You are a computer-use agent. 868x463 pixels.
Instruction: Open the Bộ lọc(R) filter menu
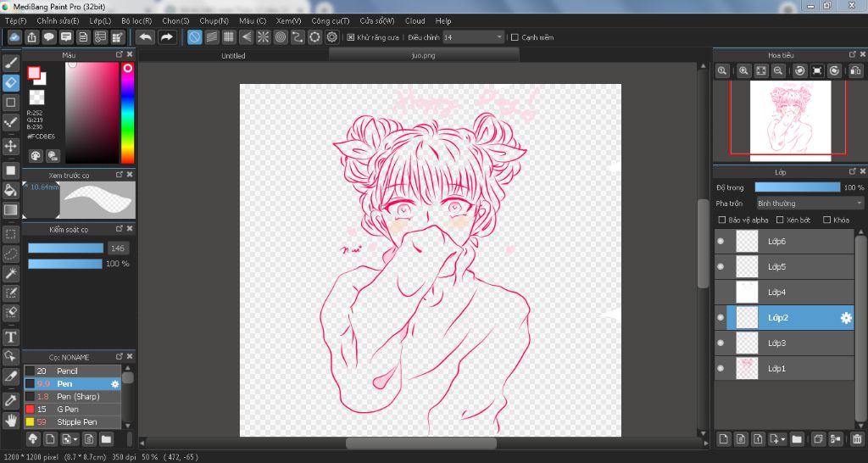(x=136, y=21)
